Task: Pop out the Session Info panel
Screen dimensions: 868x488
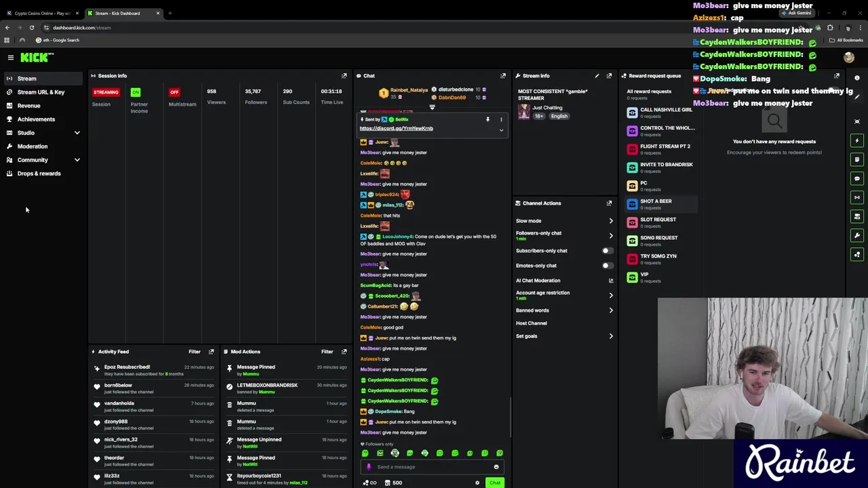Action: [344, 76]
